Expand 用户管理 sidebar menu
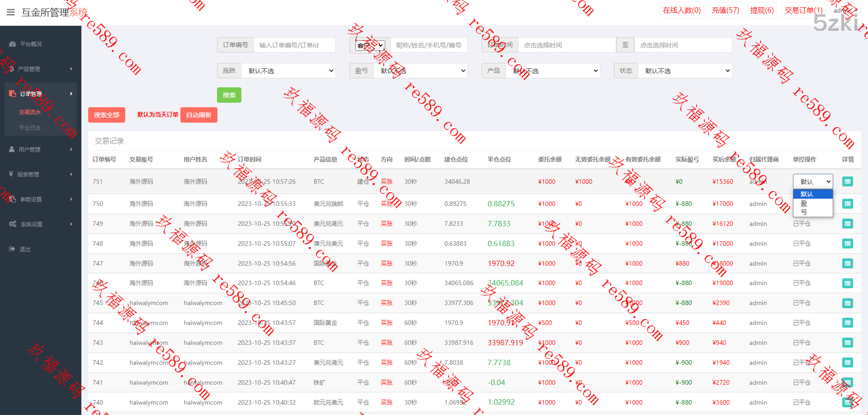868x415 pixels. (30, 149)
